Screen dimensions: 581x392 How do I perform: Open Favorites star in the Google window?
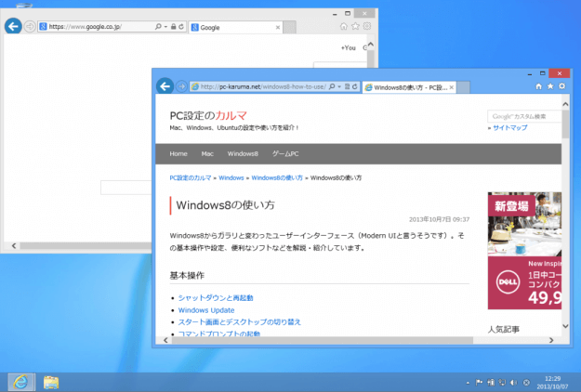[355, 26]
